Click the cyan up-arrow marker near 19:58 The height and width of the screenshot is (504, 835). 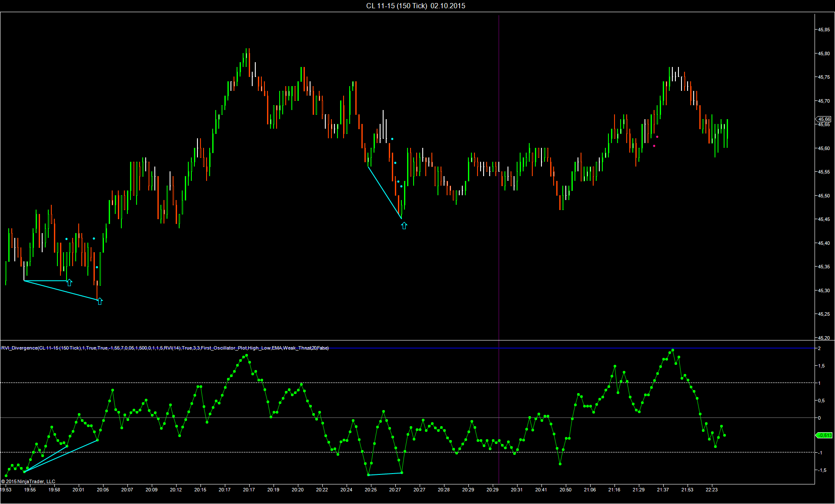69,283
